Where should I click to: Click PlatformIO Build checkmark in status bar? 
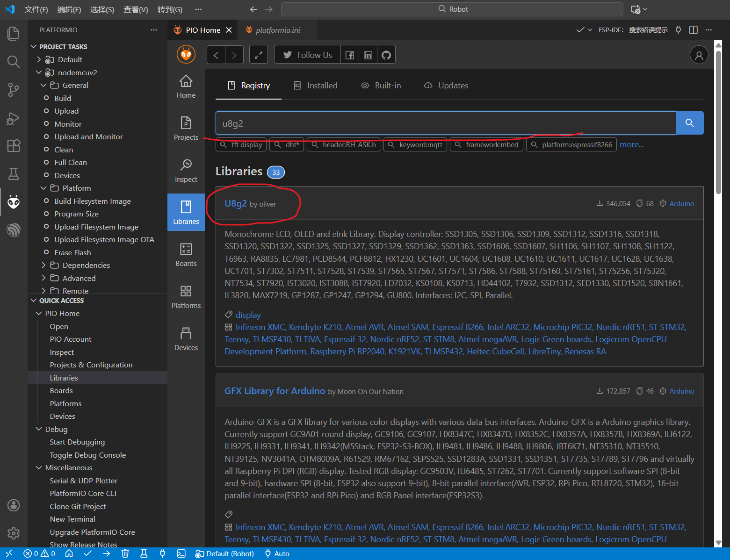(x=88, y=553)
